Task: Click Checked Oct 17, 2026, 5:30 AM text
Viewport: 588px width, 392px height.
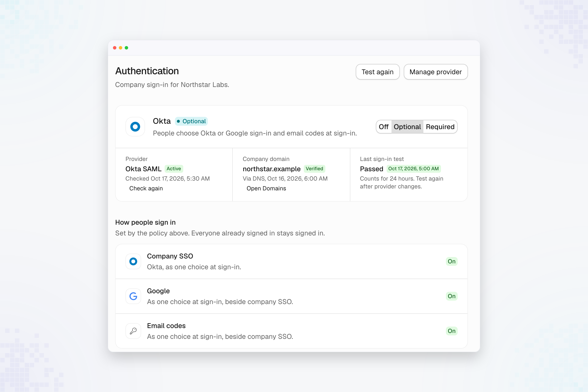Action: 168,179
